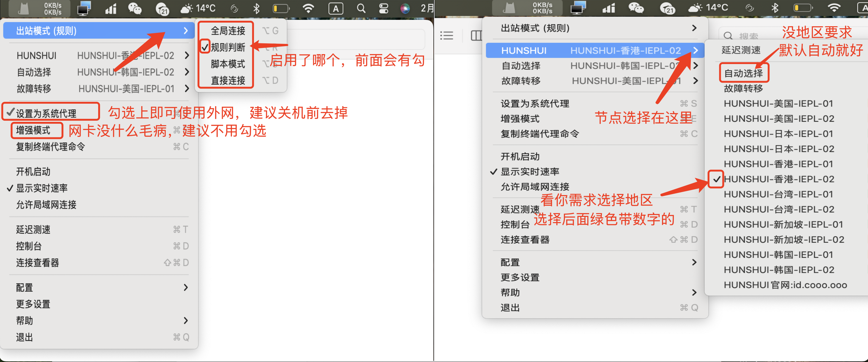Open the battery status in right menu bar
The width and height of the screenshot is (868, 362).
(803, 8)
